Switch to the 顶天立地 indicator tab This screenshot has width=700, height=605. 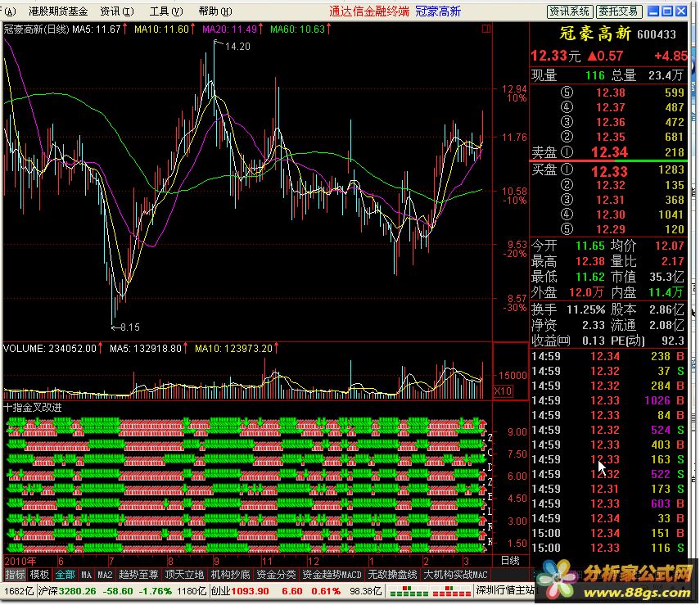tap(184, 575)
